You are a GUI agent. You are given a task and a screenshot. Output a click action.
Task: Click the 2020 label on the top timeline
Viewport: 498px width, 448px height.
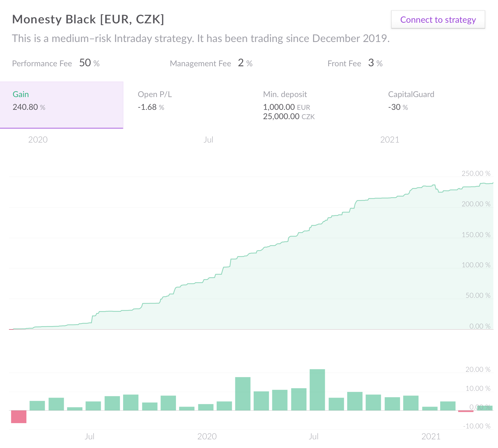coord(38,140)
